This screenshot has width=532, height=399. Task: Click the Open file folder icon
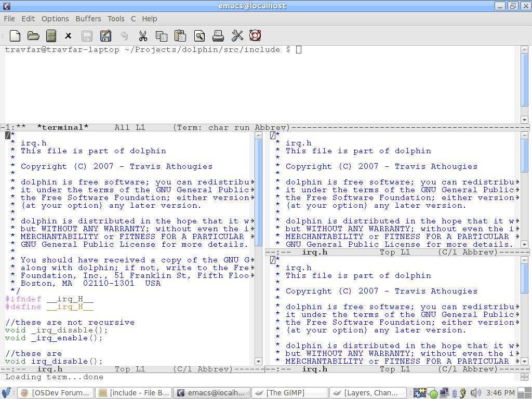coord(33,36)
